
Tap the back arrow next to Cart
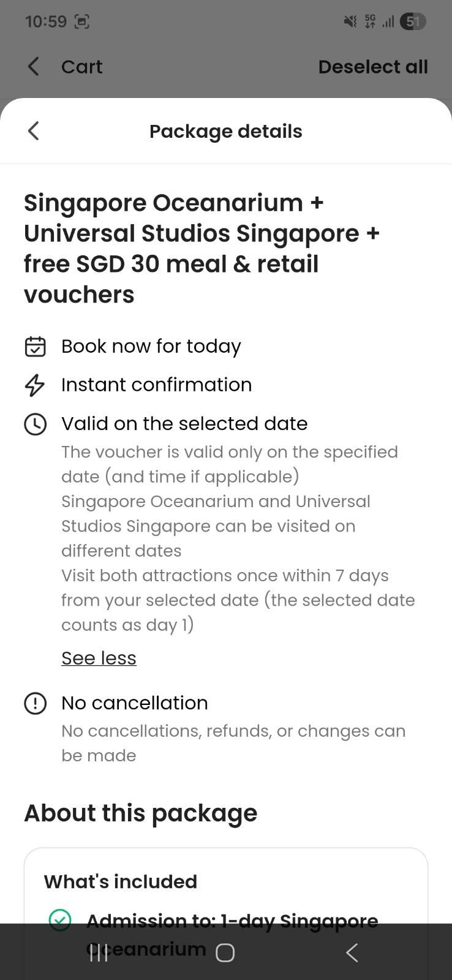(34, 66)
